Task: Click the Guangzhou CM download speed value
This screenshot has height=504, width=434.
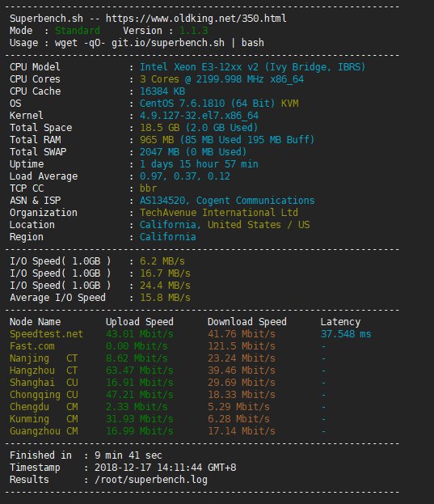Action: pyautogui.click(x=242, y=431)
